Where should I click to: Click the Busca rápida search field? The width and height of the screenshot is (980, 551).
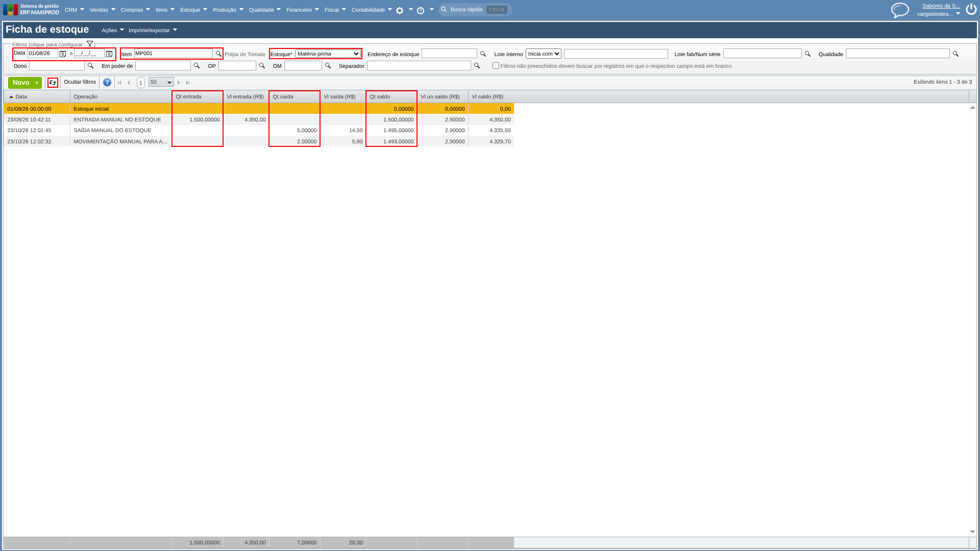(475, 10)
